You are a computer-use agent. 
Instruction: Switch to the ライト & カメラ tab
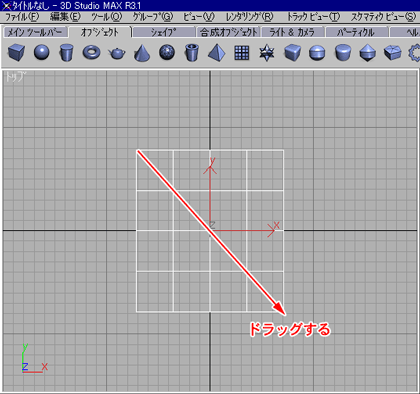click(x=292, y=32)
